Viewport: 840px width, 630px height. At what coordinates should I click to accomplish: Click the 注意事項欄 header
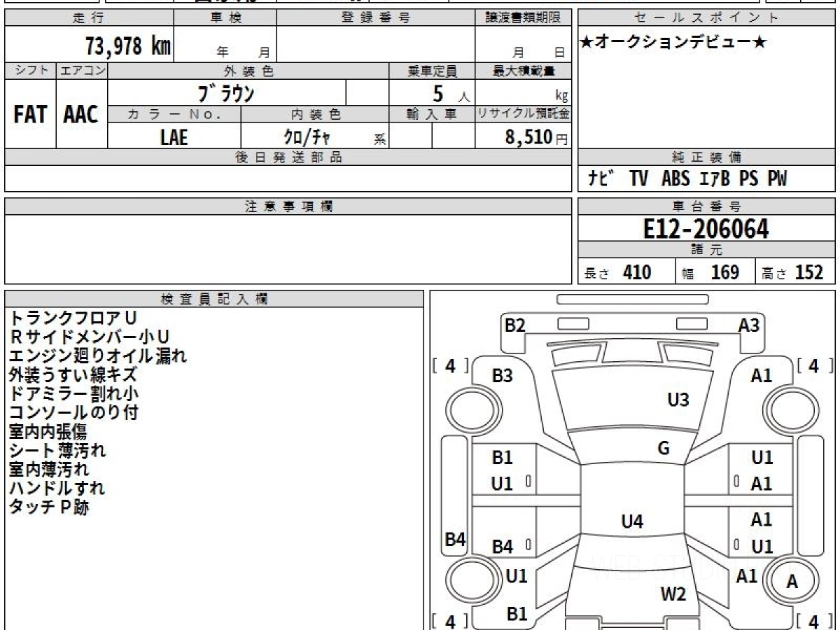[288, 206]
